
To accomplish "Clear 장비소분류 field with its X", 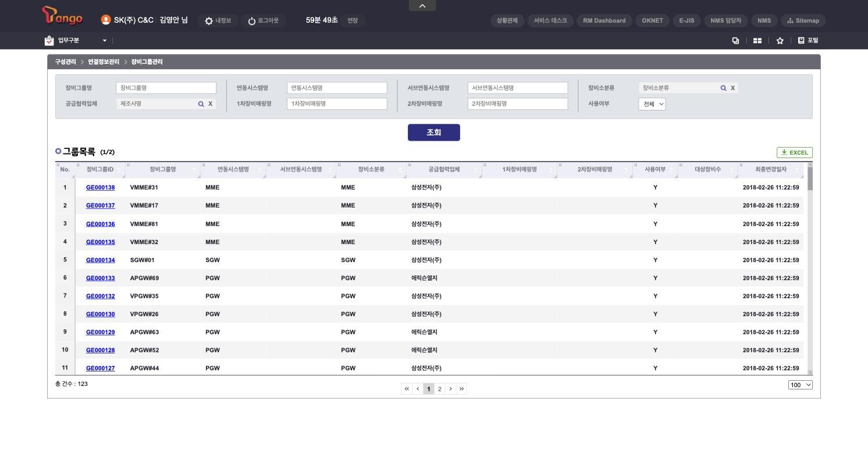I will point(733,88).
